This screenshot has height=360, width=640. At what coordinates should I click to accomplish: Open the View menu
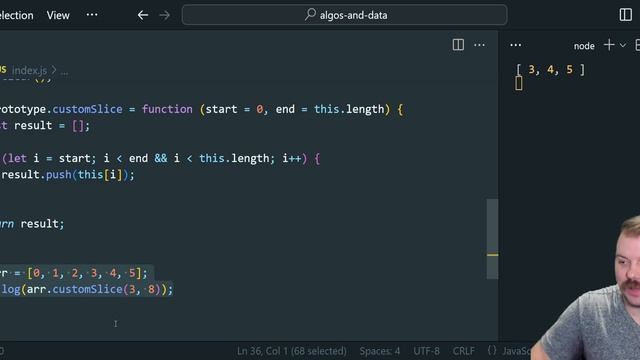pos(58,16)
